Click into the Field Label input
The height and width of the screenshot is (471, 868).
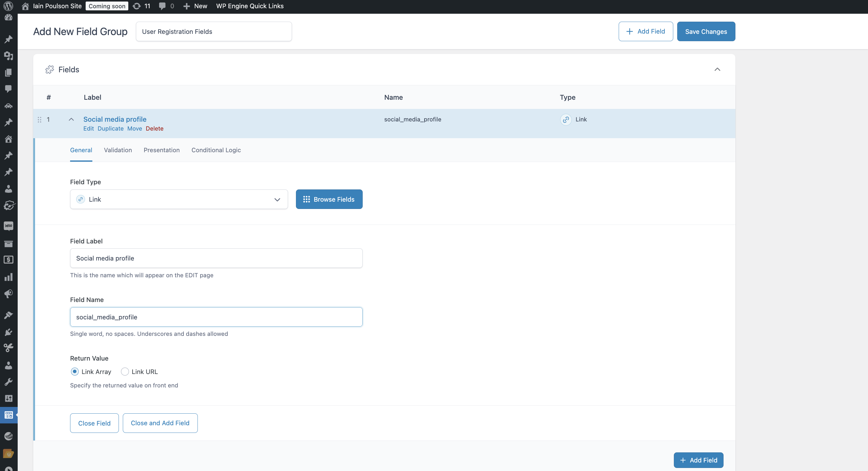click(x=216, y=258)
